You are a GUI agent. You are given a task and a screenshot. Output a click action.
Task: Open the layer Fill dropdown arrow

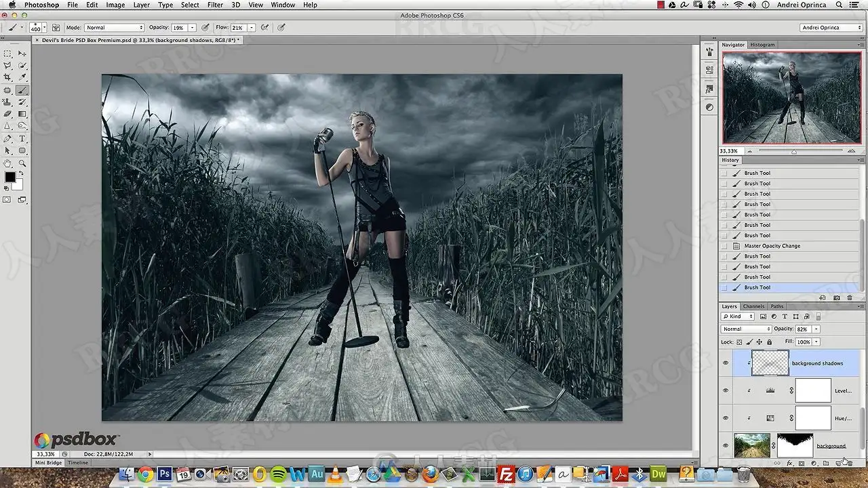(x=816, y=342)
